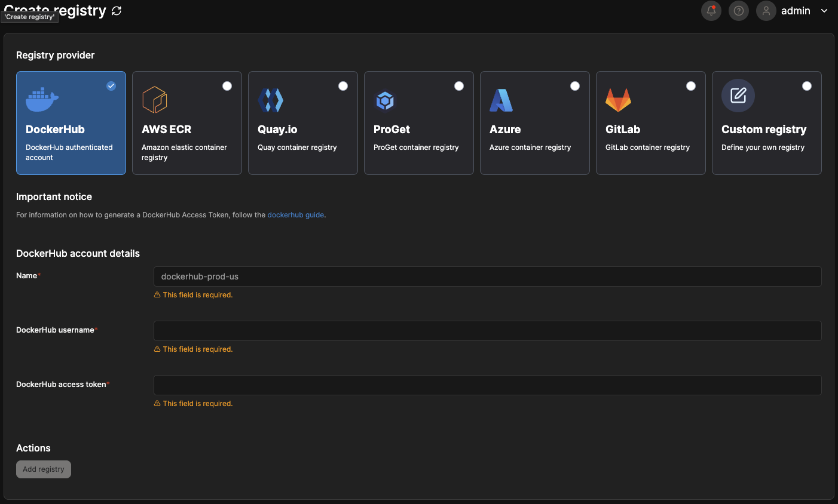Viewport: 838px width, 504px height.
Task: Select the Azure radio button
Action: (575, 86)
